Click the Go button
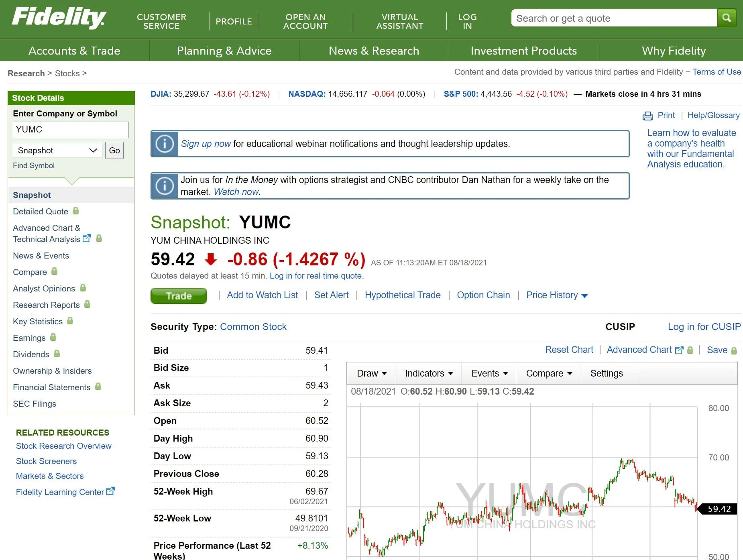 [x=114, y=151]
